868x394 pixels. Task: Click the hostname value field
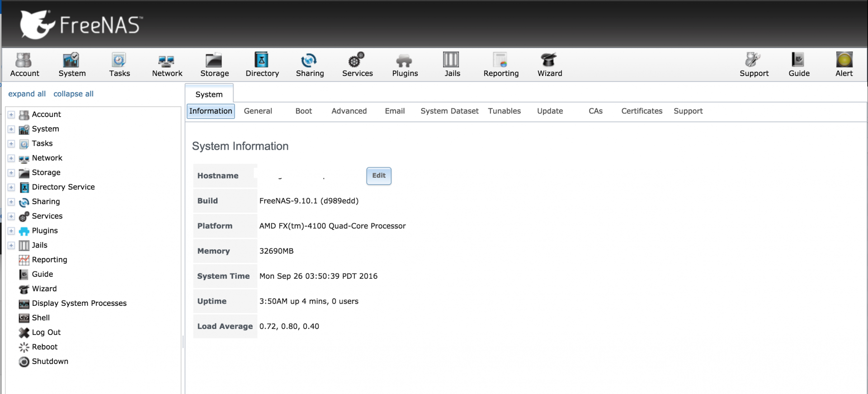[x=310, y=176]
